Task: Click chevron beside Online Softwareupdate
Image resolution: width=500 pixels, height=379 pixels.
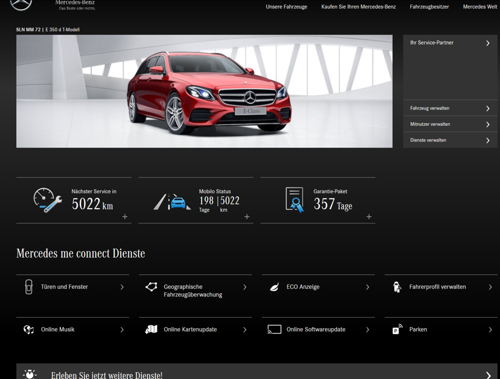Action: pos(367,330)
